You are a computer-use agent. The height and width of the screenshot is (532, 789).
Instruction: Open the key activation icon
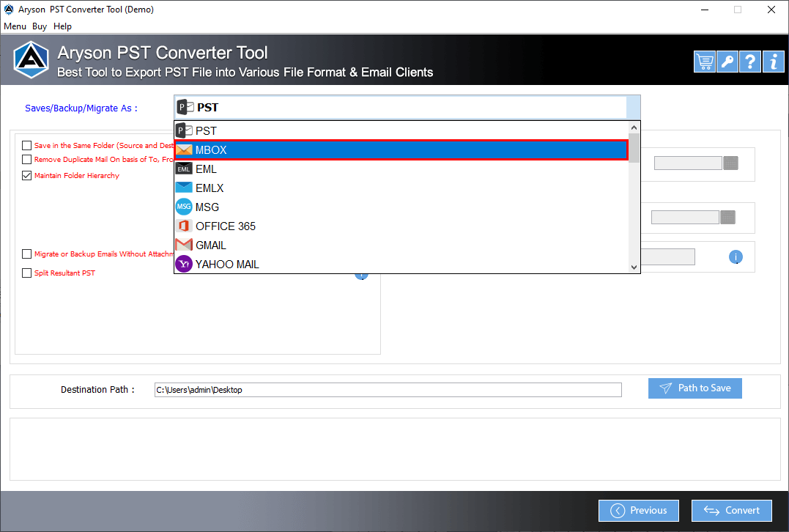click(727, 62)
